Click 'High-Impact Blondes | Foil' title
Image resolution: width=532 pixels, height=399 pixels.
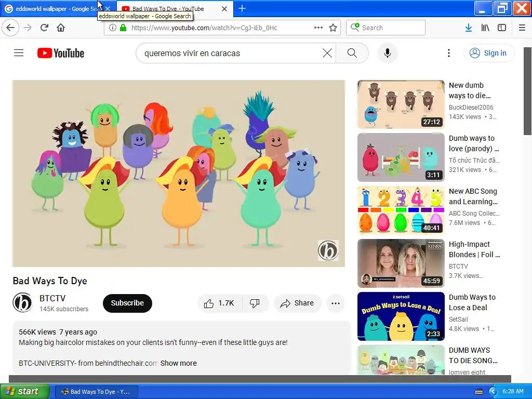pos(474,249)
